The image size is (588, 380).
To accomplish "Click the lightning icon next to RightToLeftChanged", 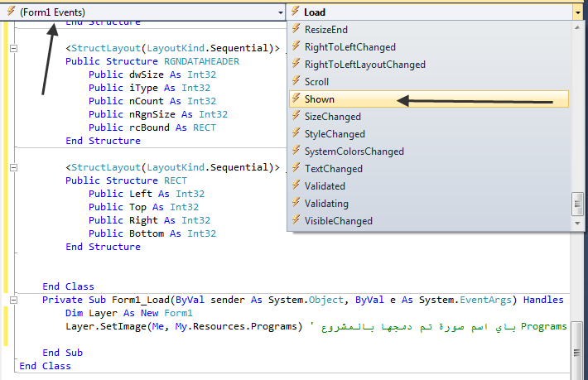I will 296,47.
